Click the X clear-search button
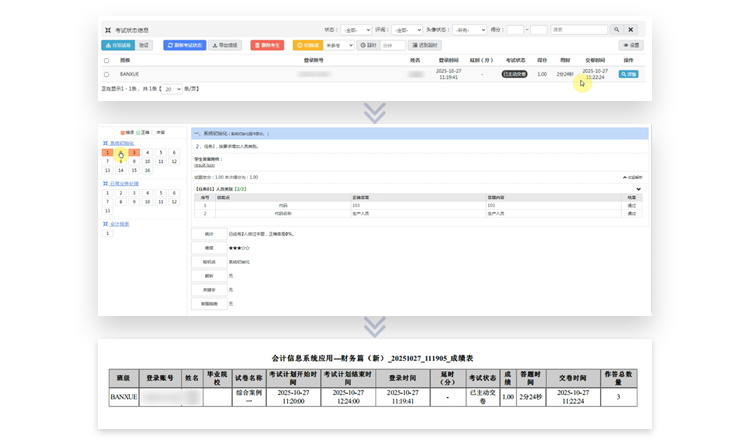This screenshot has width=750, height=440. (x=633, y=30)
